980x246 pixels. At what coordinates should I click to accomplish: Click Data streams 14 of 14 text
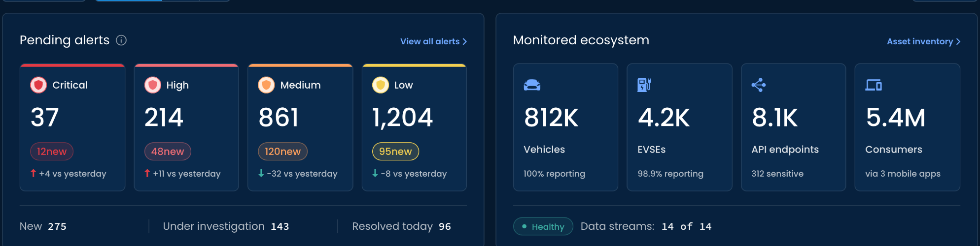coord(646,226)
